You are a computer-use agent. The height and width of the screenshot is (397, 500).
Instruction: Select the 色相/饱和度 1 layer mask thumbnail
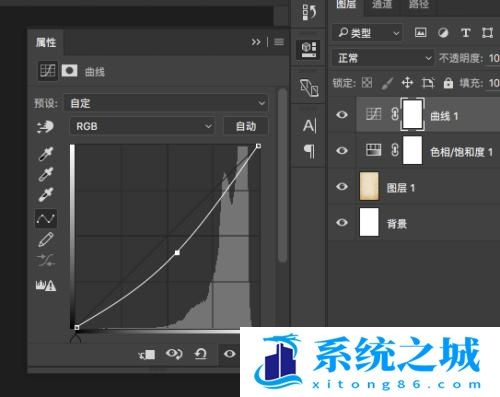tap(413, 150)
